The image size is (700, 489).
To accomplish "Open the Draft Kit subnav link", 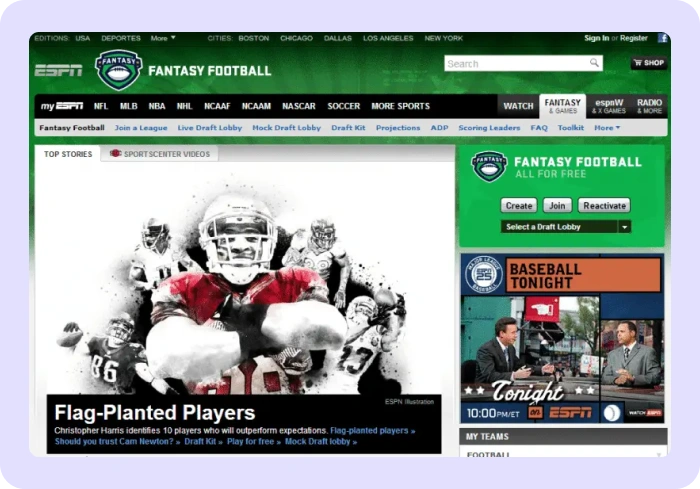I will point(348,128).
